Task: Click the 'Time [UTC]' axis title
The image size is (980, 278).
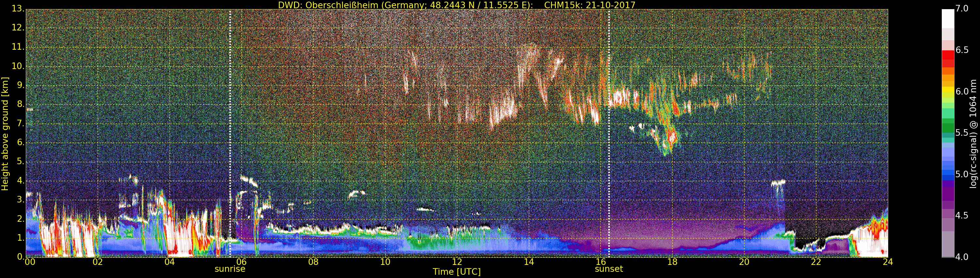Action: [x=457, y=272]
